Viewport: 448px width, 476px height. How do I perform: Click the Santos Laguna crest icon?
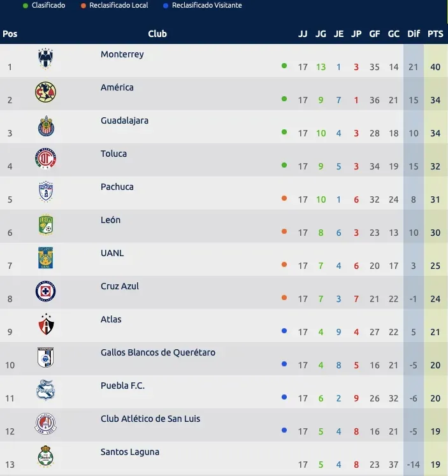[46, 456]
